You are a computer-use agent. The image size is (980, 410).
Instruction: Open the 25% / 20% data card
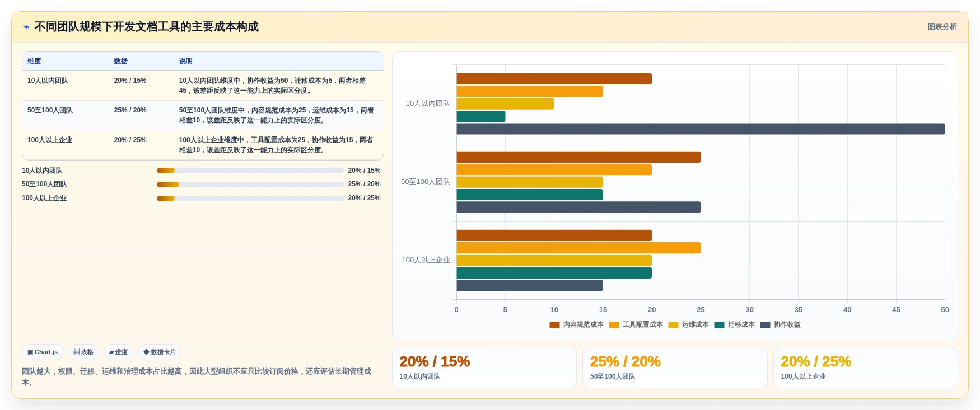tap(675, 367)
